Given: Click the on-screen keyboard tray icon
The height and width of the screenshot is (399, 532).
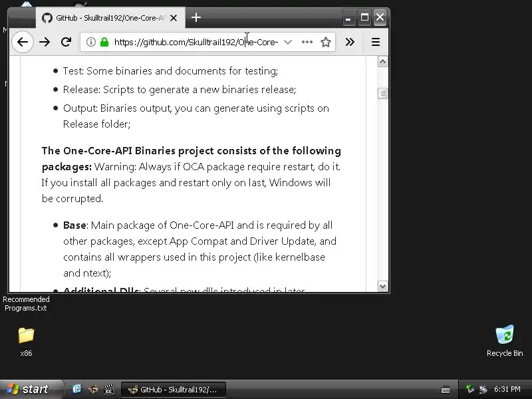Looking at the screenshot, I should (x=446, y=389).
